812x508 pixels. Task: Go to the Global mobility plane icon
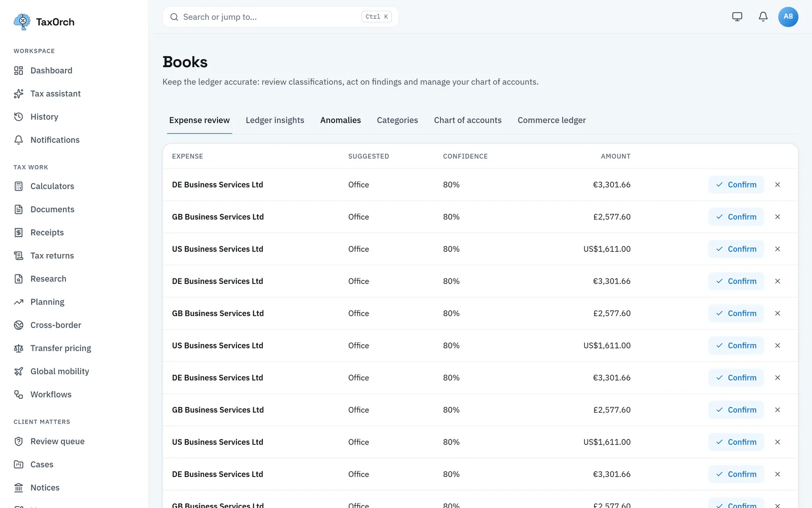tap(19, 371)
